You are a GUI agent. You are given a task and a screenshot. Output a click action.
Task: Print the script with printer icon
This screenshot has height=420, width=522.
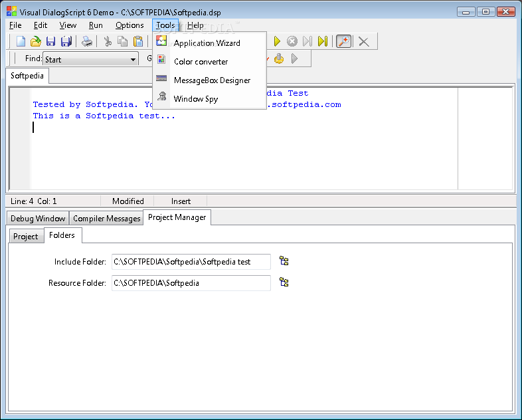click(x=87, y=41)
